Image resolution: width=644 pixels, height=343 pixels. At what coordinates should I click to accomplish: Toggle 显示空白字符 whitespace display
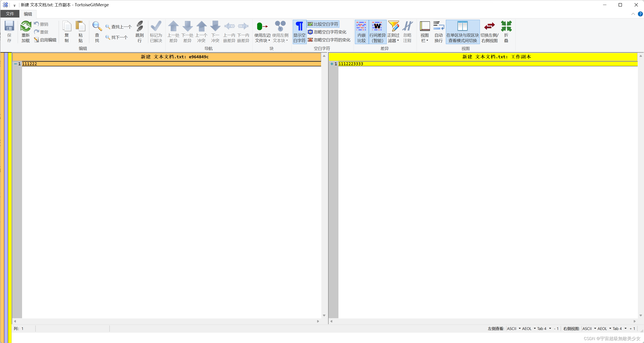point(299,32)
